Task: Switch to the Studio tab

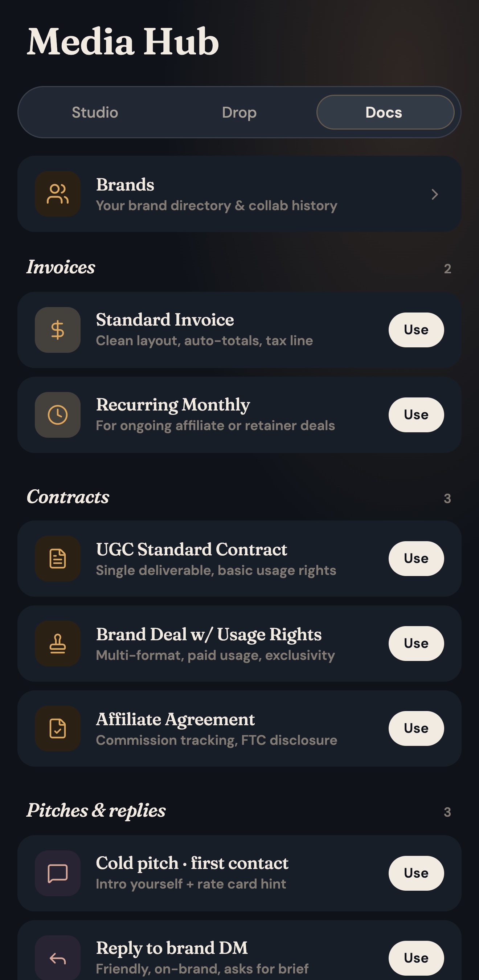Action: tap(95, 112)
